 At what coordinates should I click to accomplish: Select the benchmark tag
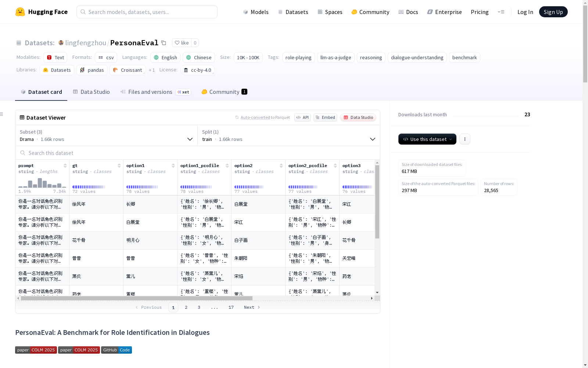coord(465,57)
